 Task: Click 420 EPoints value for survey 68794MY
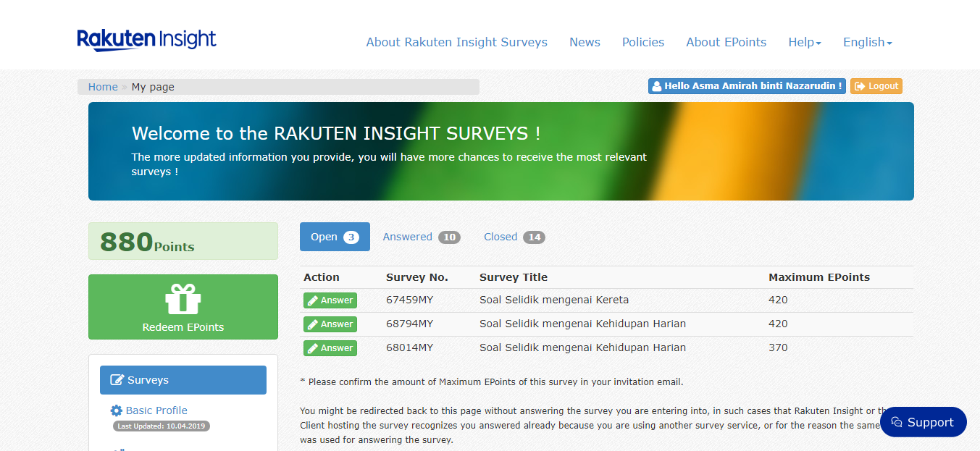pyautogui.click(x=778, y=324)
